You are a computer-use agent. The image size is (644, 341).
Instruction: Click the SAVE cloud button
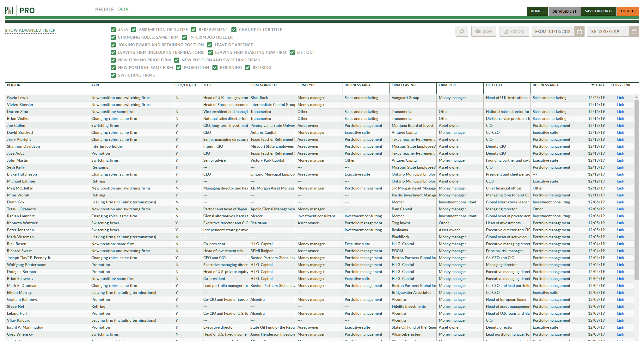point(484,31)
